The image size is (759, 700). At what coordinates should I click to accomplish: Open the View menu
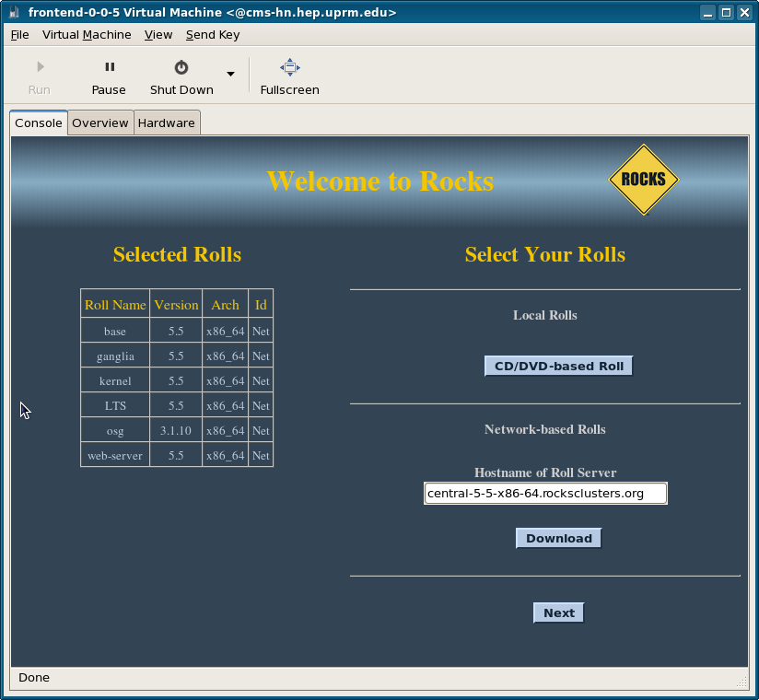click(158, 35)
